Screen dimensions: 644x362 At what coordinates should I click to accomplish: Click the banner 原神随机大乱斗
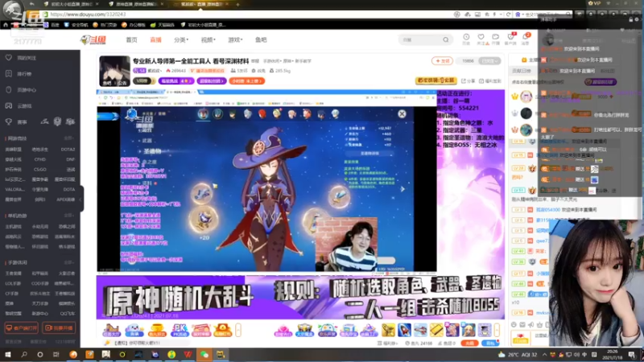(x=178, y=298)
